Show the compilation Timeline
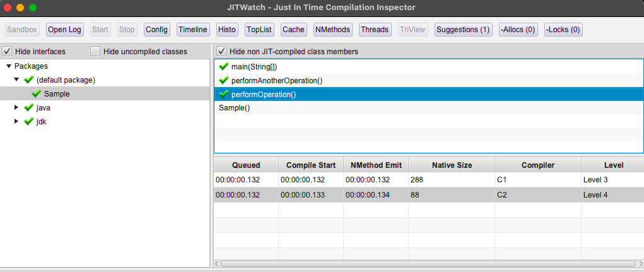Viewport: 644px width, 272px height. [x=192, y=30]
